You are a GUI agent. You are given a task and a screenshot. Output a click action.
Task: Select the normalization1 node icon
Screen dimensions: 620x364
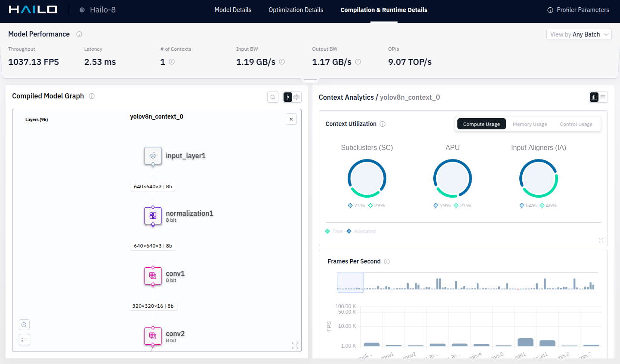pos(153,216)
